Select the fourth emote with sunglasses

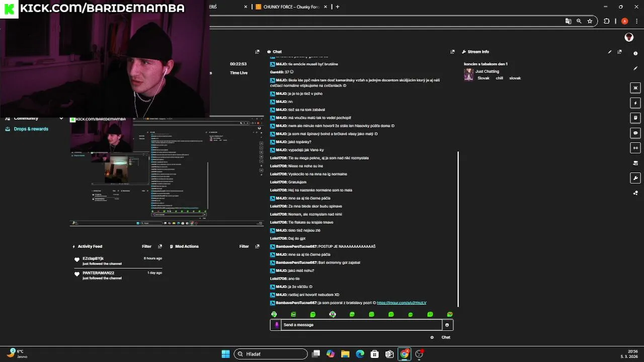click(x=333, y=314)
